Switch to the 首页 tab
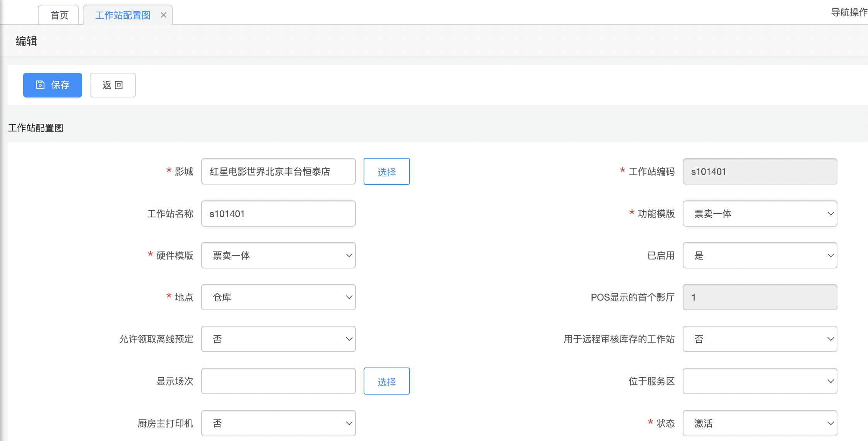868x441 pixels. (59, 15)
